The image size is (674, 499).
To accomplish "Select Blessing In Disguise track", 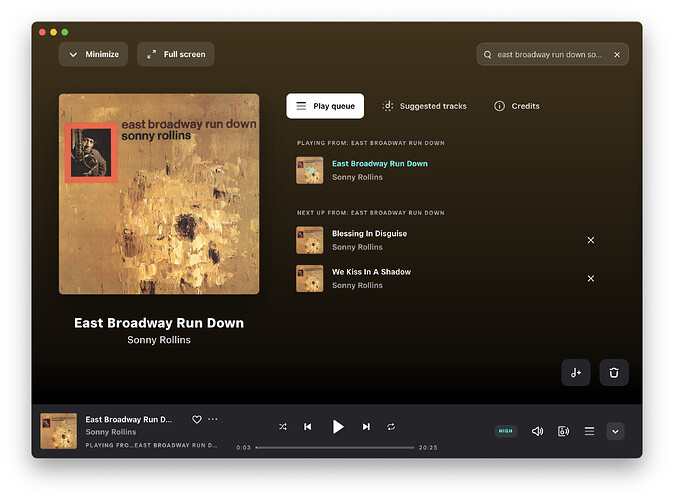I will pyautogui.click(x=369, y=233).
